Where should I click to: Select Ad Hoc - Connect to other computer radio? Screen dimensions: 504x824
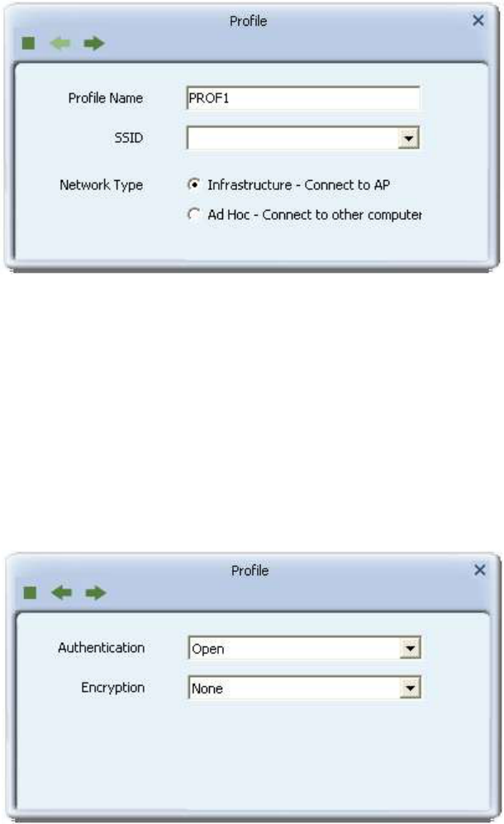pos(194,214)
